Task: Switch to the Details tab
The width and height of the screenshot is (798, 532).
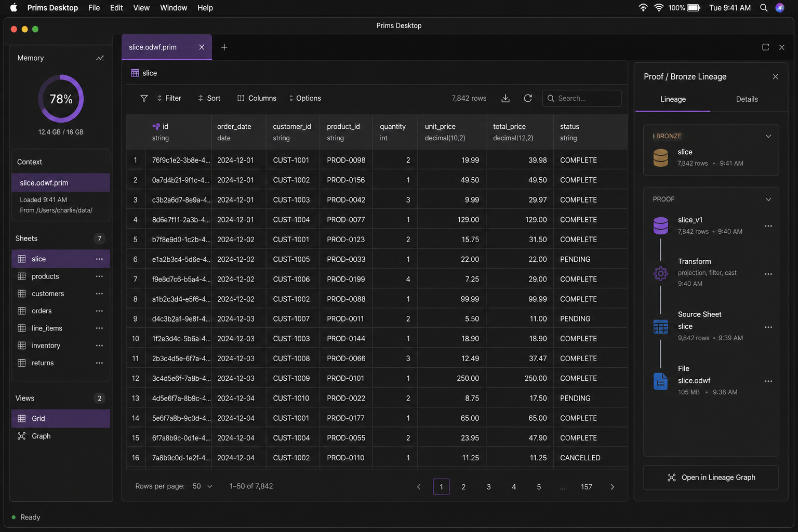Action: (747, 99)
